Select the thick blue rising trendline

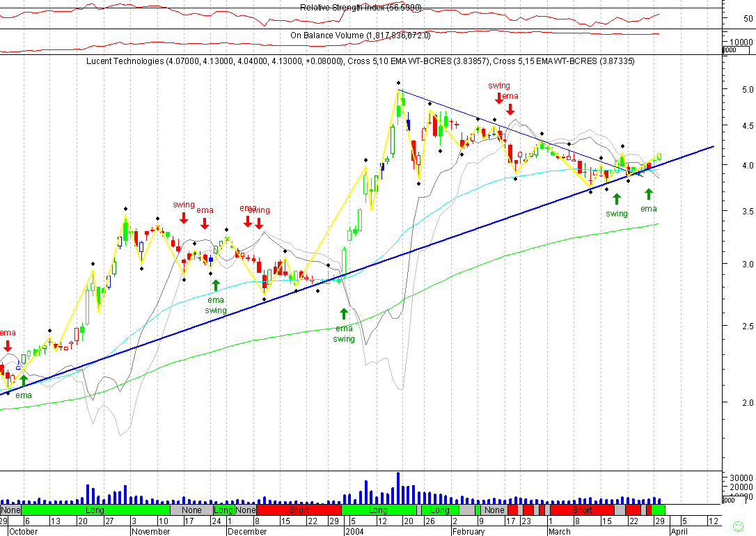click(357, 270)
